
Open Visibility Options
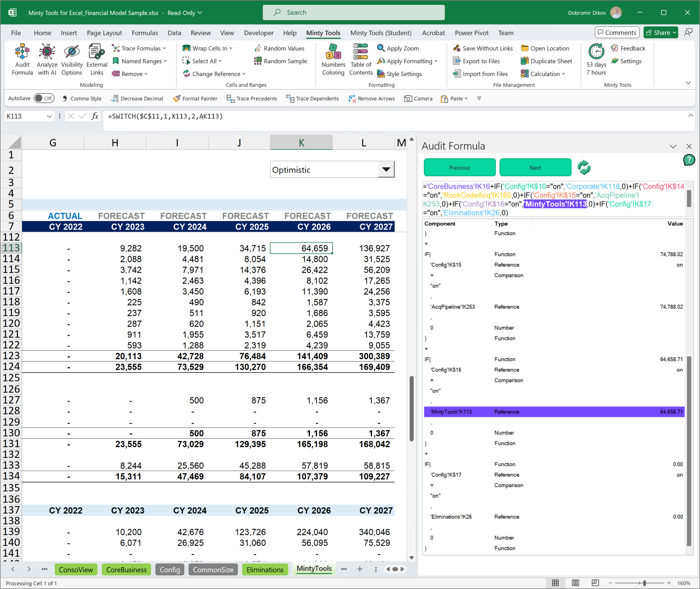point(72,60)
